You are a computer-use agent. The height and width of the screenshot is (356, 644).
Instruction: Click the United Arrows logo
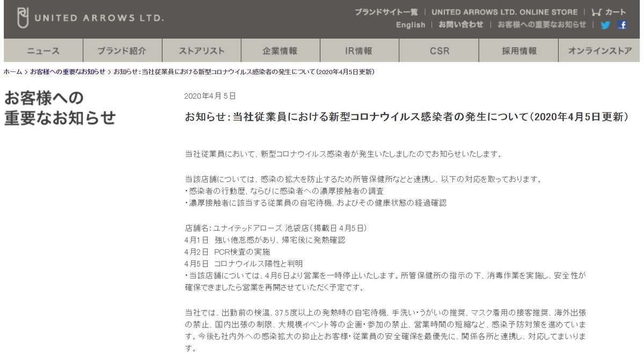89,18
